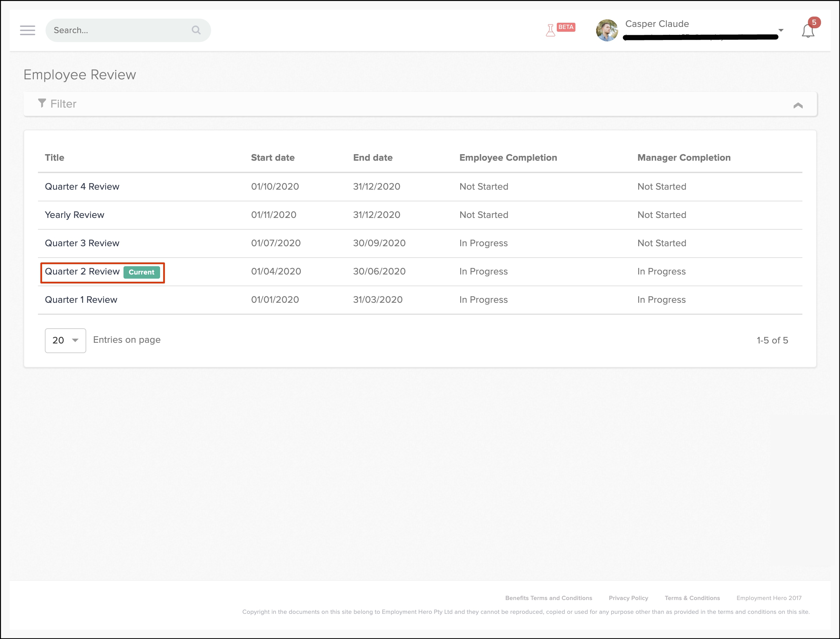840x639 pixels.
Task: Expand the Casper Claude account dropdown arrow
Action: [x=781, y=30]
